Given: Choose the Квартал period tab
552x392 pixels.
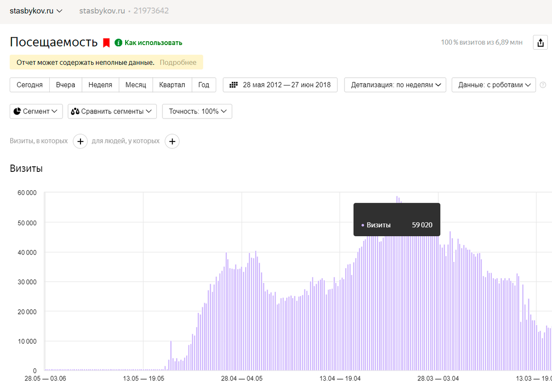Looking at the screenshot, I should pos(172,85).
